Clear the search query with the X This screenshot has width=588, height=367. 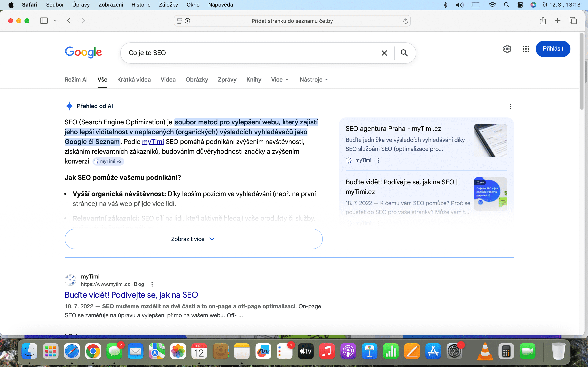click(384, 53)
